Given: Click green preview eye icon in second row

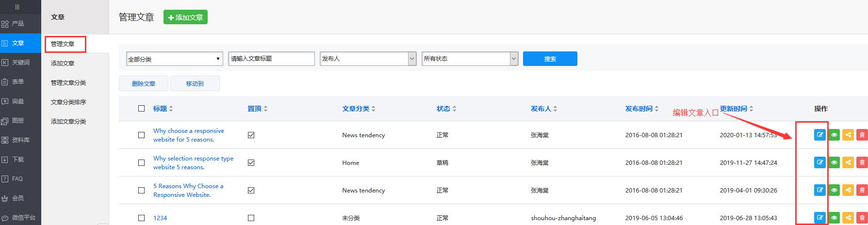Looking at the screenshot, I should pos(834,162).
